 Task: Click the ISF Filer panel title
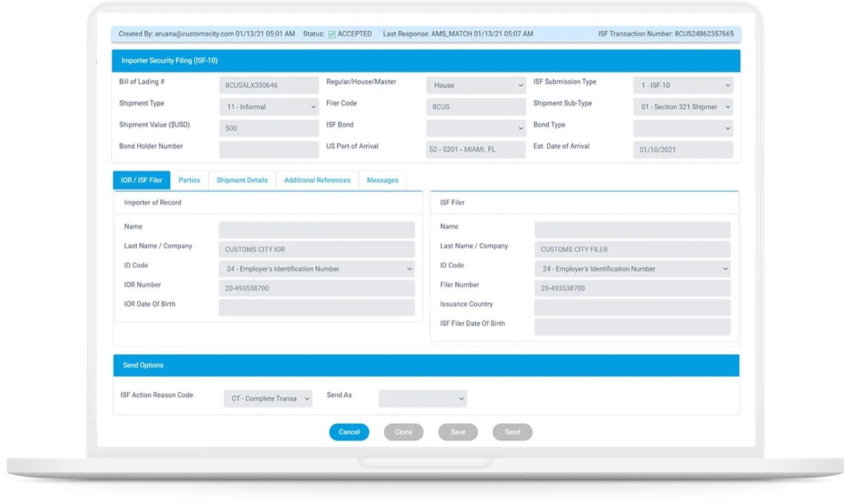(452, 202)
